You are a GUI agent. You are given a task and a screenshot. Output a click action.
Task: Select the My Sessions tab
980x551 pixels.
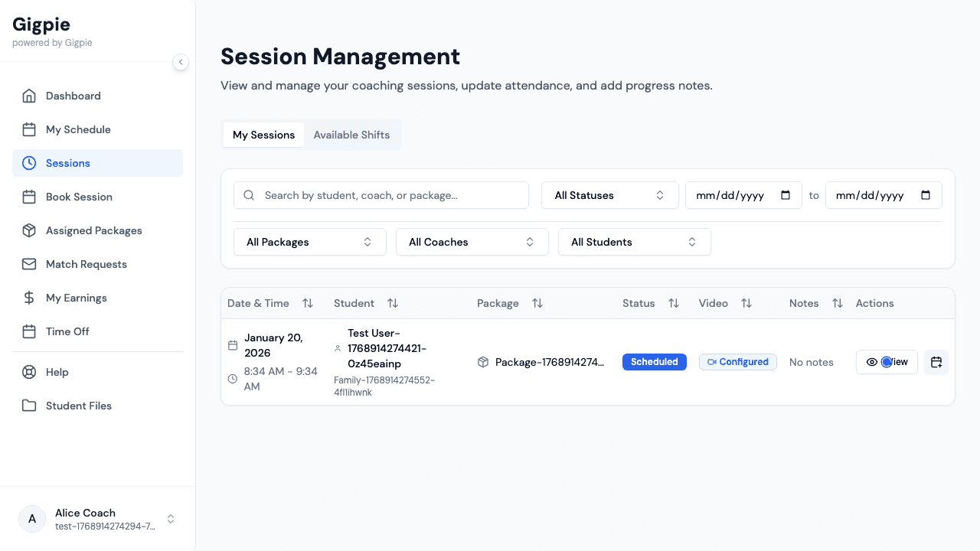click(x=263, y=135)
